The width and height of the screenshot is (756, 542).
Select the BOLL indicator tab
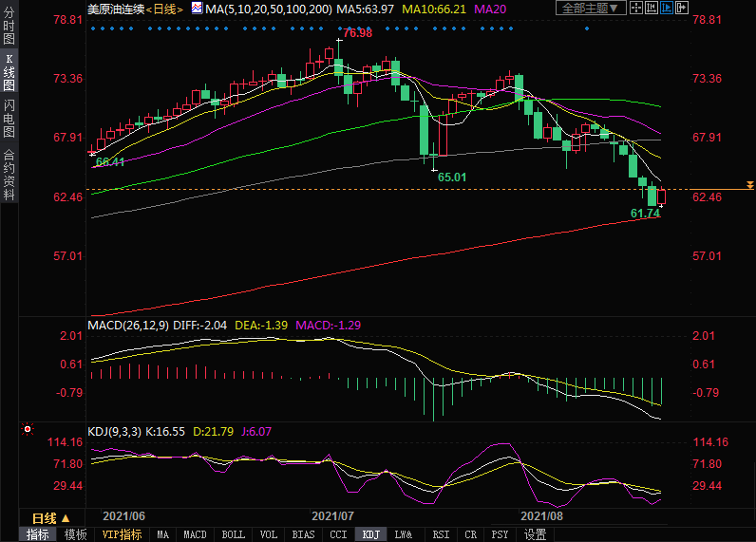(x=233, y=534)
